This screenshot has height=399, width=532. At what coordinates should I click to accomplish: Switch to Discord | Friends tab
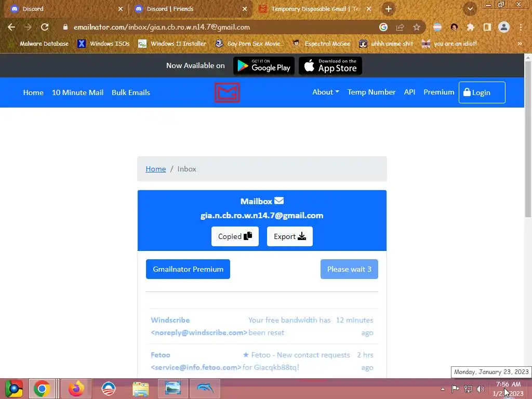coord(190,9)
